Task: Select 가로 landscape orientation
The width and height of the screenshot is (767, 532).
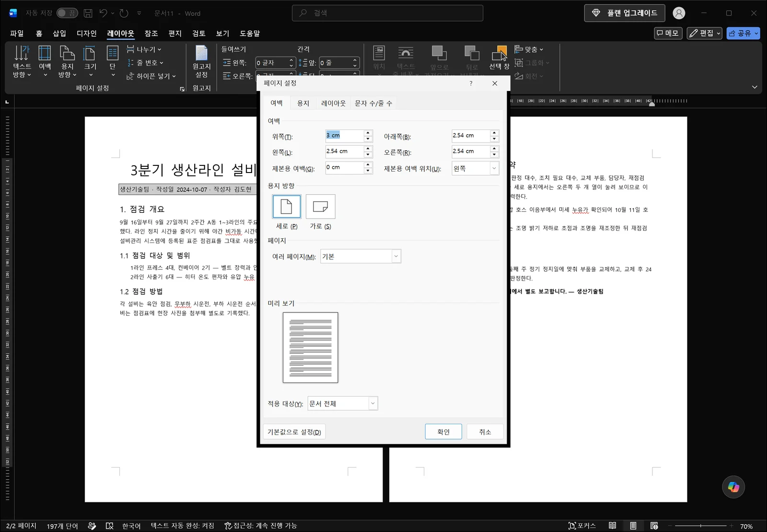Action: tap(320, 207)
